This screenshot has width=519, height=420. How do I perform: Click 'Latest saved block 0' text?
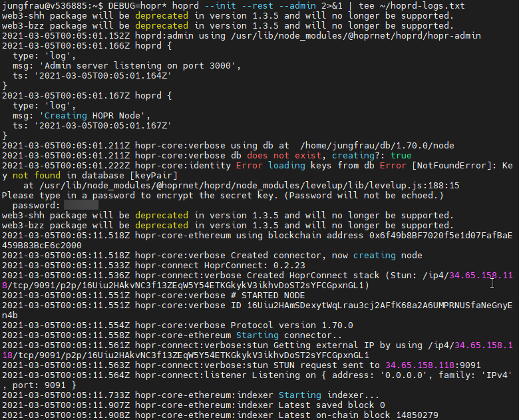pyautogui.click(x=331, y=405)
